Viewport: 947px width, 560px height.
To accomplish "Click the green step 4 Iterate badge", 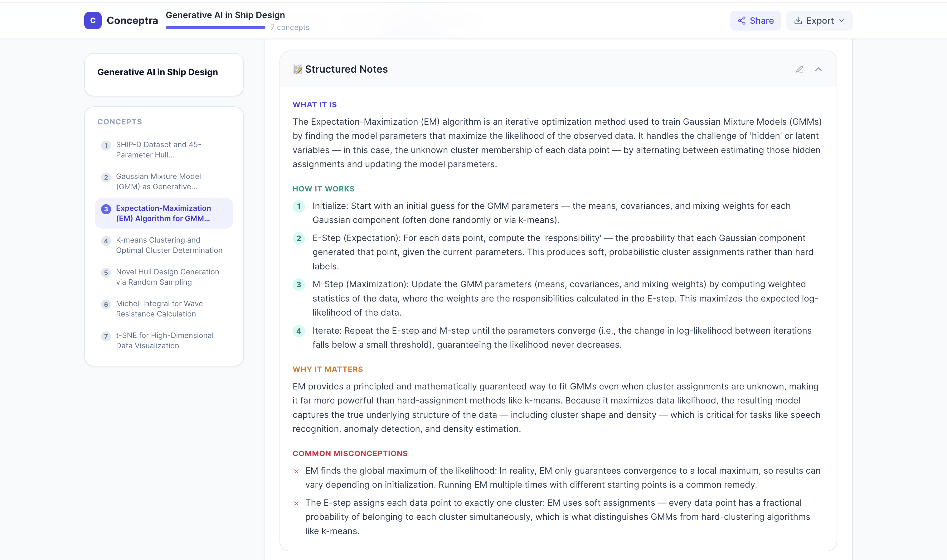I will click(299, 331).
